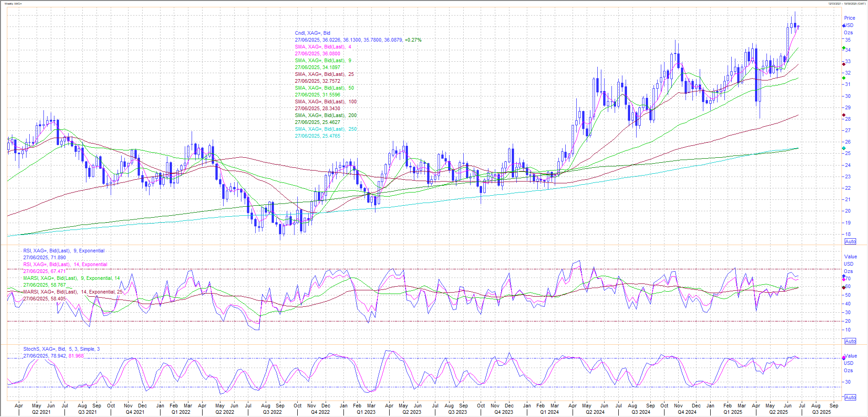Click the SMA 200 value '27/06/2025, 25.4627'
Image resolution: width=868 pixels, height=417 pixels.
pyautogui.click(x=317, y=122)
